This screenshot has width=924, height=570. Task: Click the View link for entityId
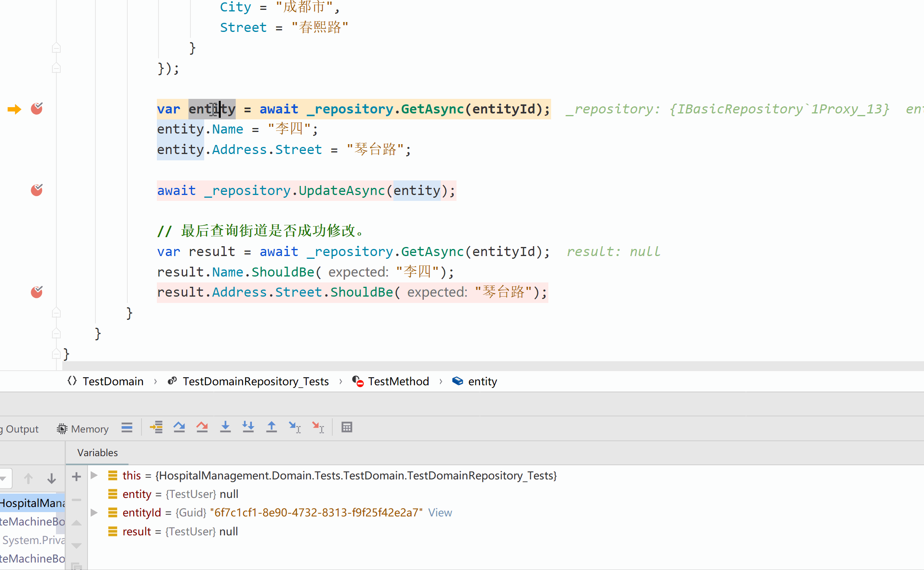pyautogui.click(x=440, y=512)
